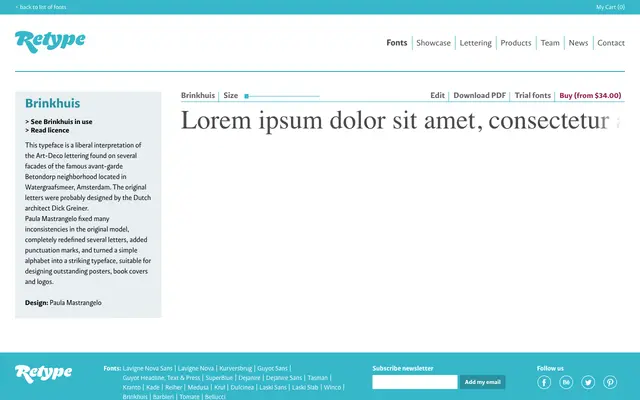
Task: Open the Tasman footer link
Action: 318,378
